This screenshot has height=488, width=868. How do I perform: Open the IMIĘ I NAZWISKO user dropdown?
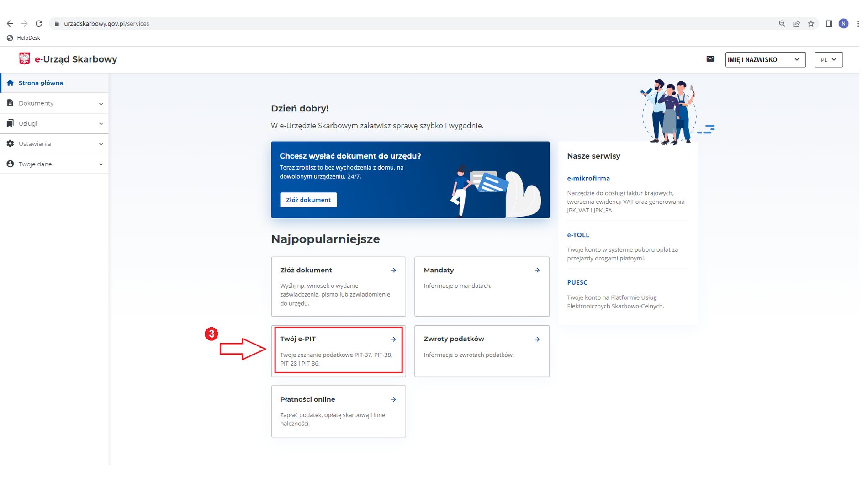(765, 59)
